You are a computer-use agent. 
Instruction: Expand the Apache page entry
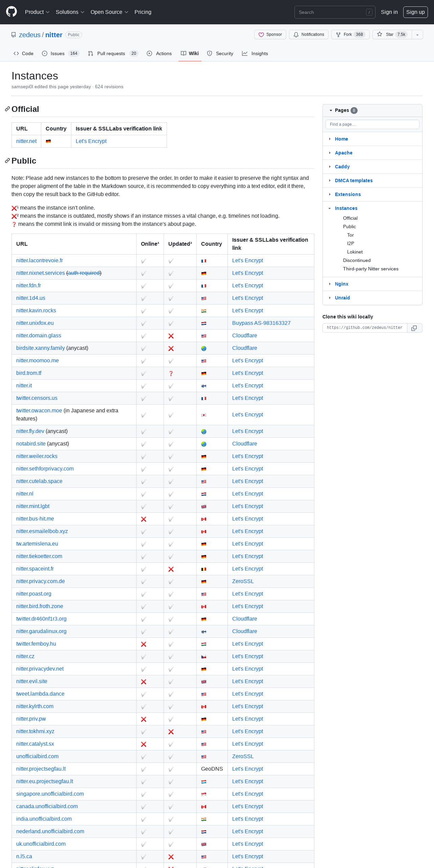(x=330, y=153)
